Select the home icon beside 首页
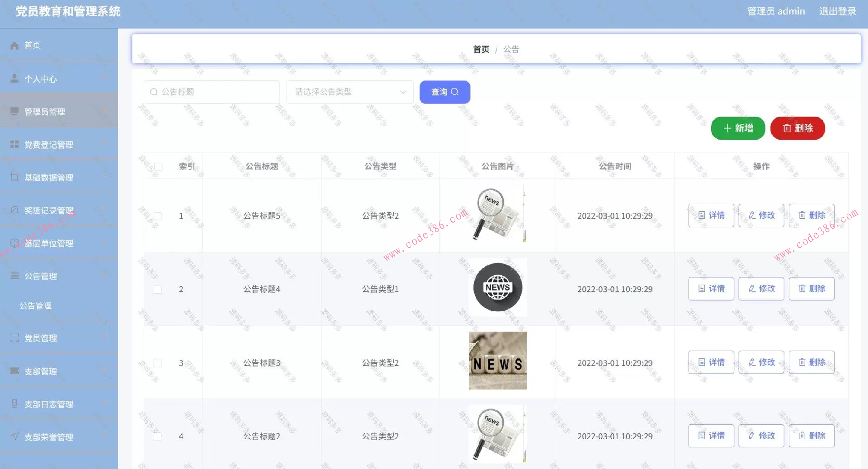This screenshot has height=469, width=868. [14, 45]
